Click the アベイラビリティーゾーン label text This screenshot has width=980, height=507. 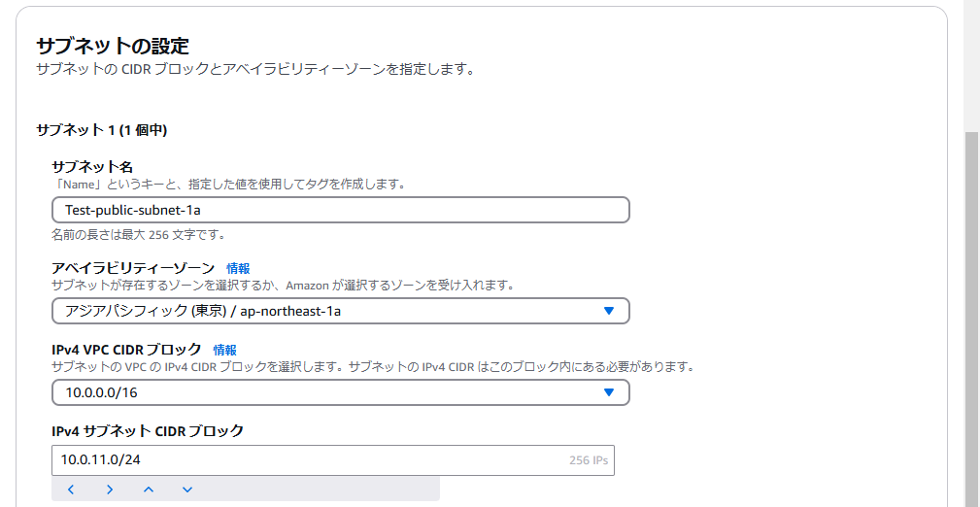[x=133, y=268]
